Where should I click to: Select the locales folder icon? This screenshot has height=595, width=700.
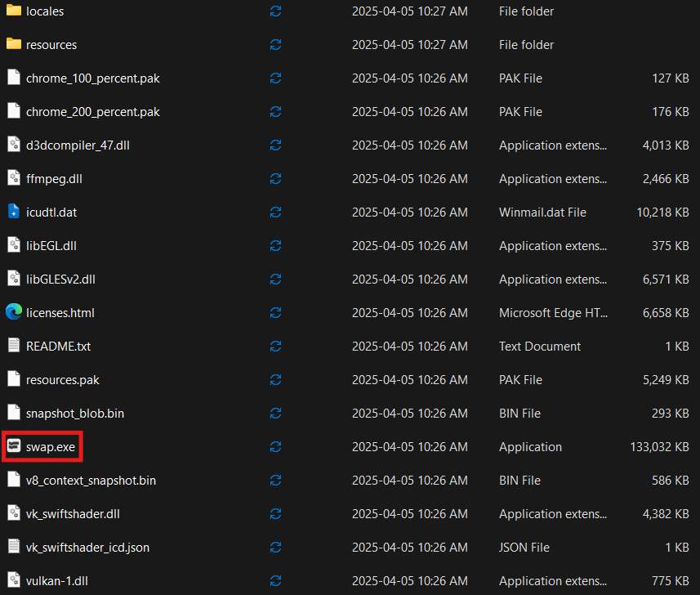(14, 11)
